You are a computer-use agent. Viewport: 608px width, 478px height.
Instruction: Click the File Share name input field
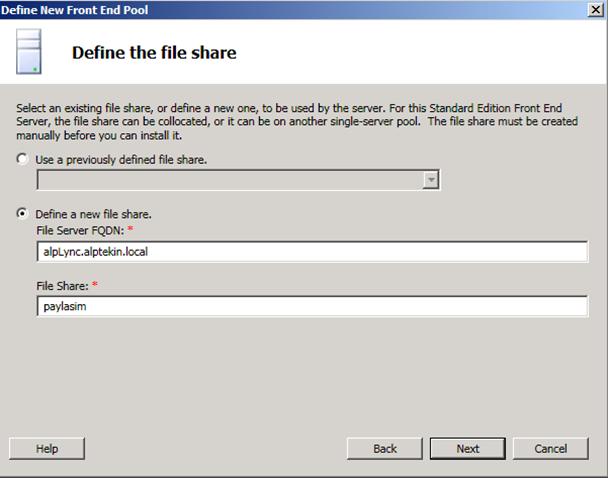click(x=312, y=306)
